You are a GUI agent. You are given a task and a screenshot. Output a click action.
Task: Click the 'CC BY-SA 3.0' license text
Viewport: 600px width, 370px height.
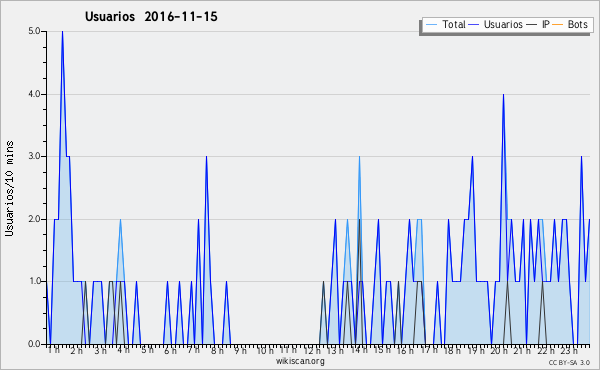pos(569,362)
